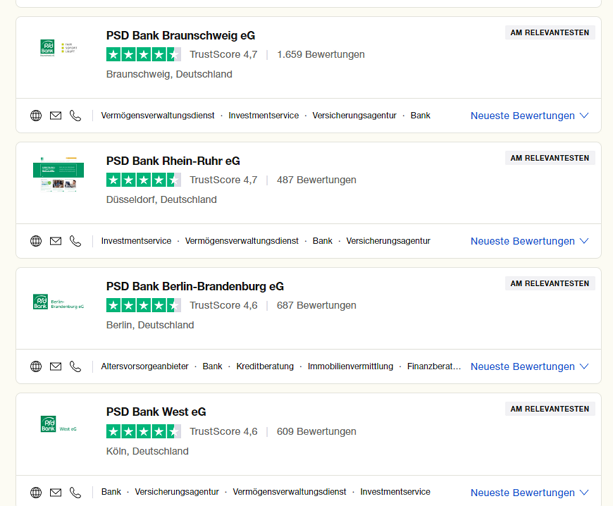Click star rating of PSD Bank Rhein-Ruhr
This screenshot has width=613, height=506.
tap(143, 180)
